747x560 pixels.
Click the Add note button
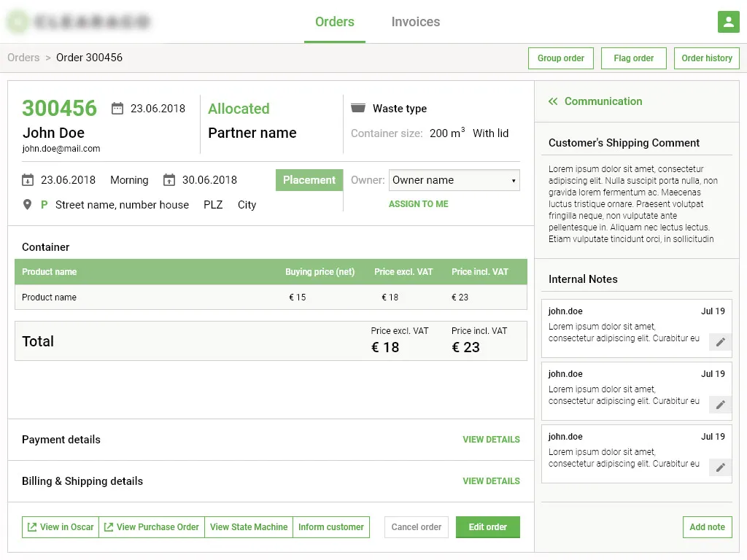point(707,527)
